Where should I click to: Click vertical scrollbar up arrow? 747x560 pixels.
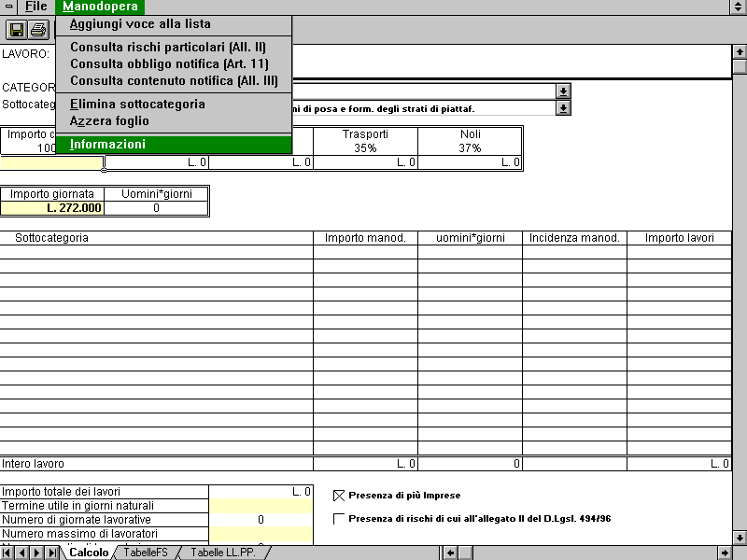click(740, 52)
